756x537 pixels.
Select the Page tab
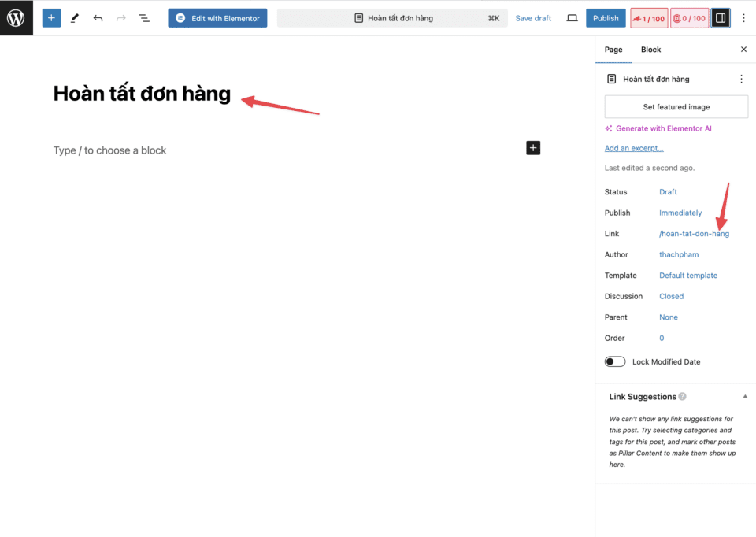point(613,50)
